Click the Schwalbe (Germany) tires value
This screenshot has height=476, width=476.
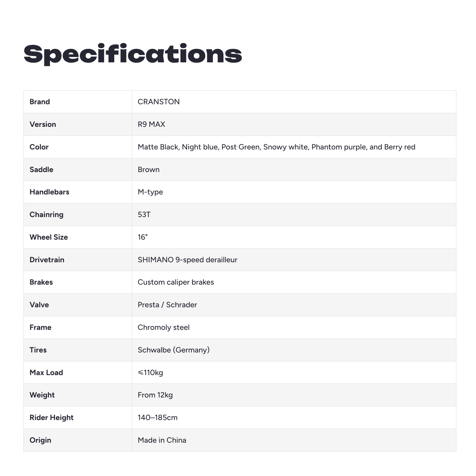(174, 350)
